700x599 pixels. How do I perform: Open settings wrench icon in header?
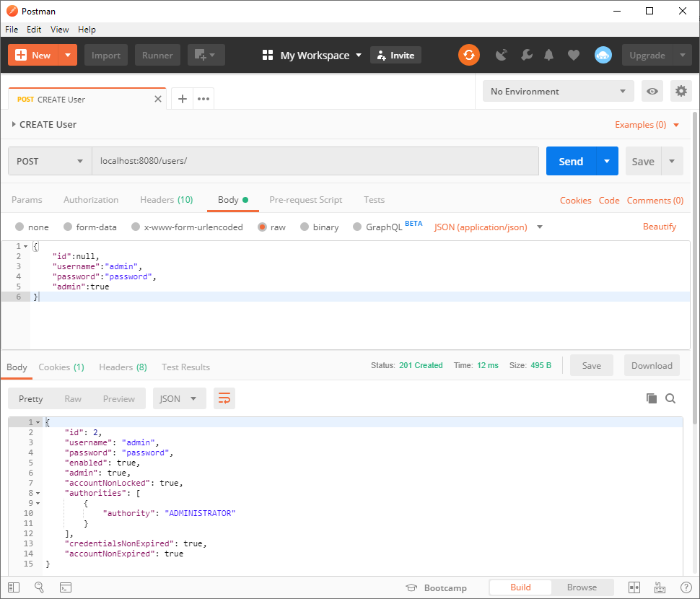click(526, 55)
